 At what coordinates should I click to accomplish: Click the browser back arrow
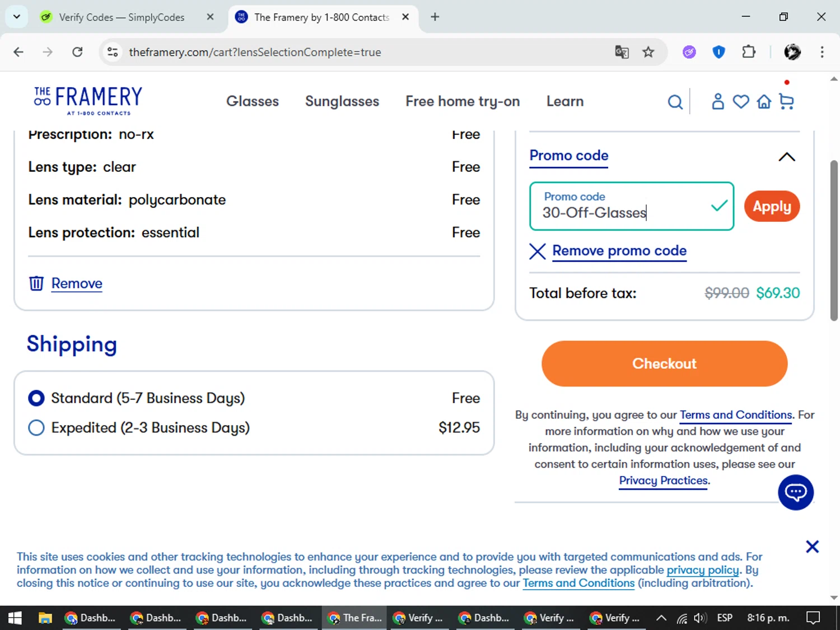point(18,52)
